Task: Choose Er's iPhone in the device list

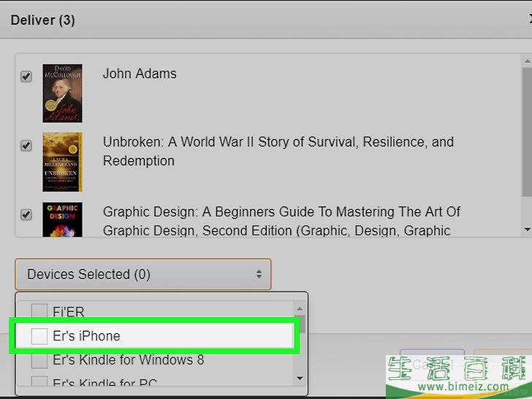Action: [x=155, y=336]
